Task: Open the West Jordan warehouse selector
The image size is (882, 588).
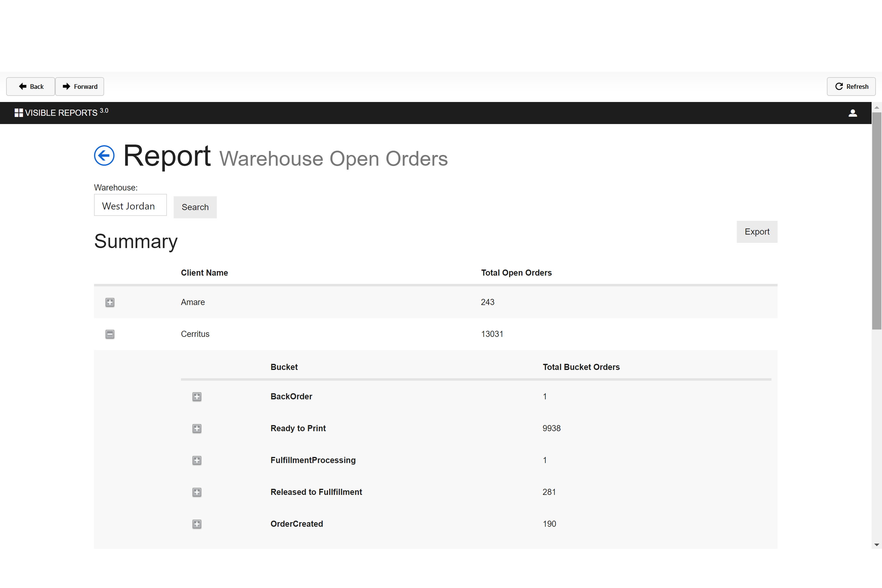Action: 130,205
